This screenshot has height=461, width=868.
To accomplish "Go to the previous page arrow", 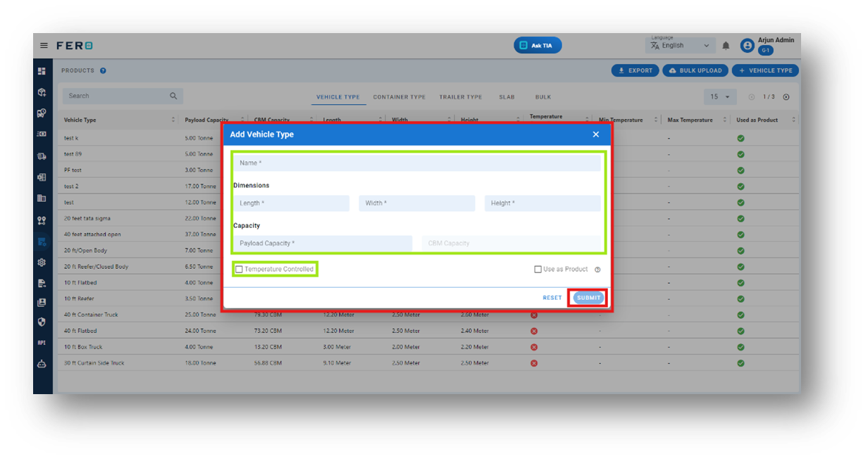I will (752, 97).
